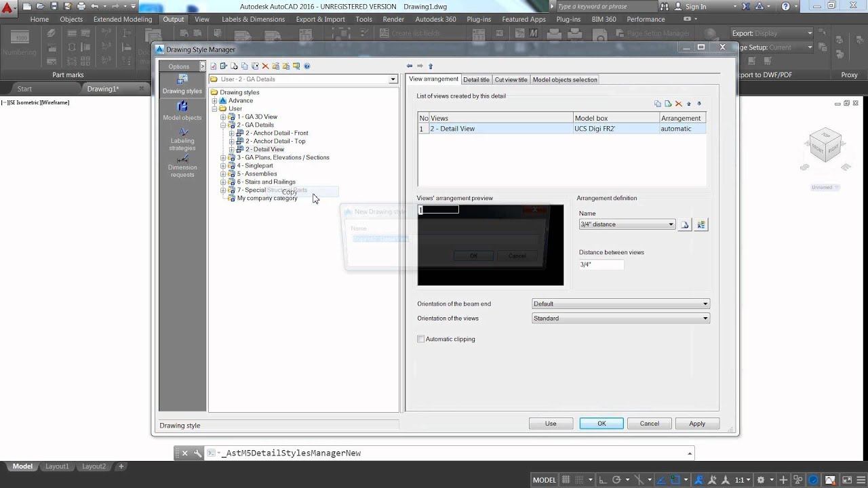
Task: Click the copy view icon above views list
Action: click(x=658, y=104)
